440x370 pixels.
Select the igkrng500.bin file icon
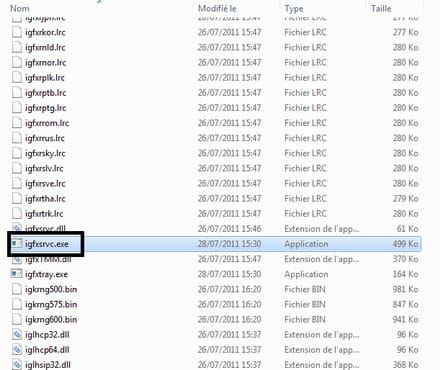[x=17, y=289]
